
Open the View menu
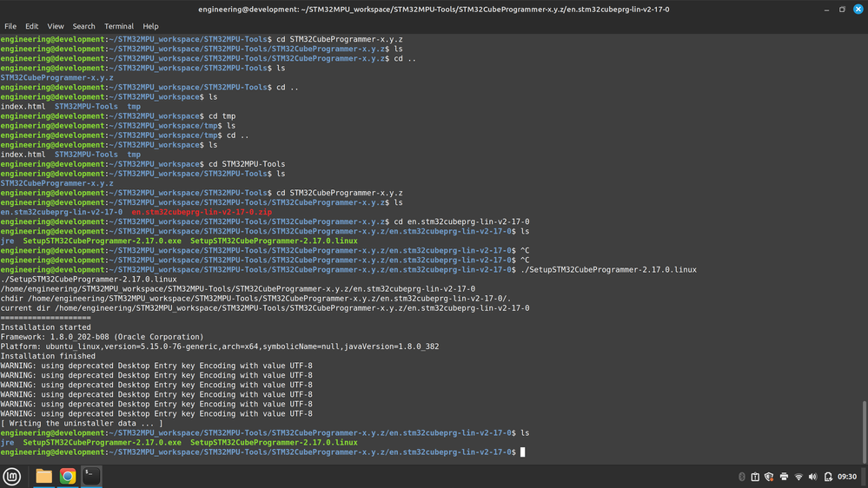(56, 26)
